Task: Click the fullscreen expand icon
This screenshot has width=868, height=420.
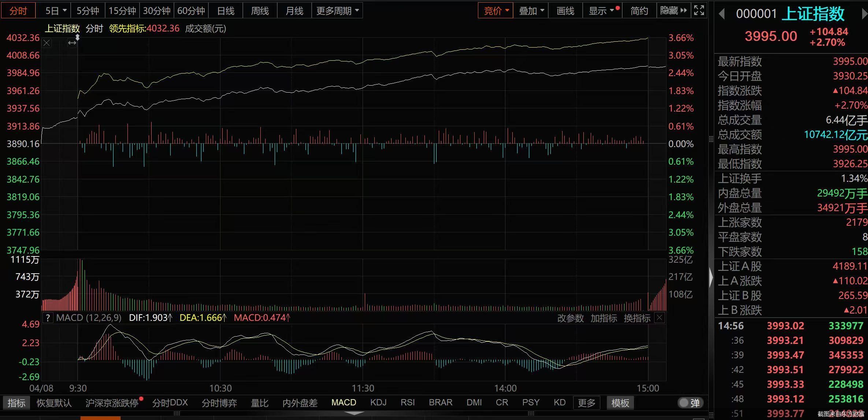Action: (x=699, y=11)
